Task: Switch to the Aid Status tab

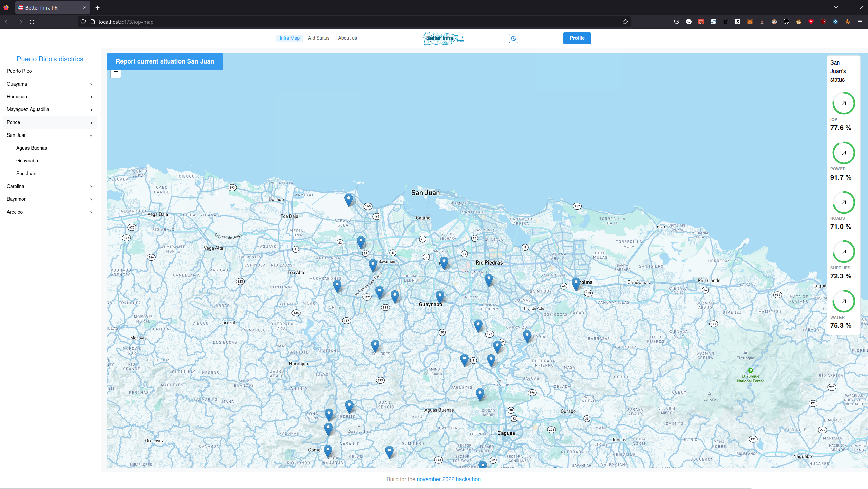Action: tap(319, 38)
